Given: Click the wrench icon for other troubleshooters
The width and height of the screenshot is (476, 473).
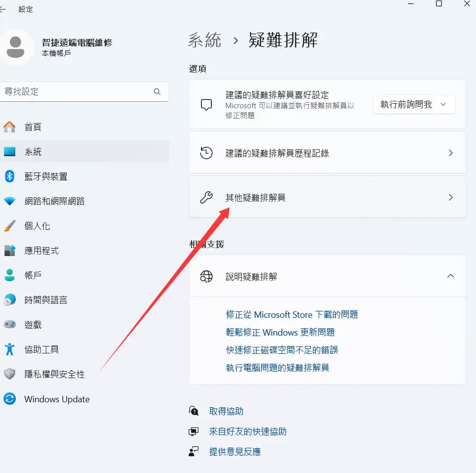Looking at the screenshot, I should pos(206,198).
